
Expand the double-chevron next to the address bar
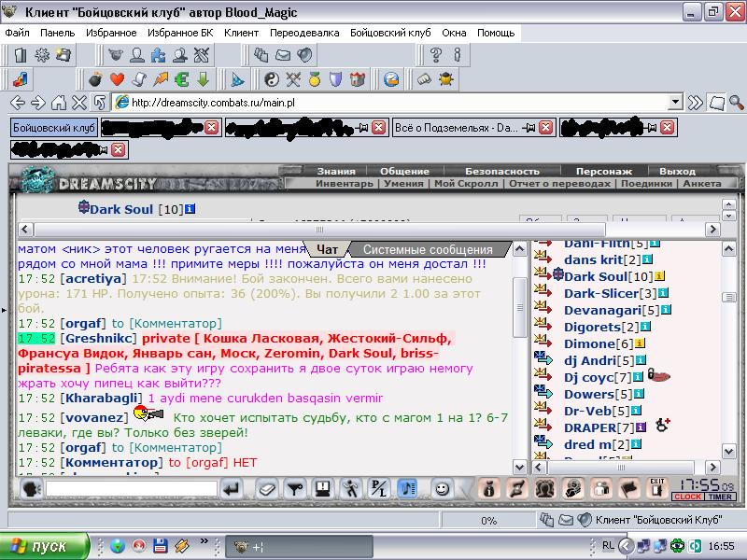[696, 103]
